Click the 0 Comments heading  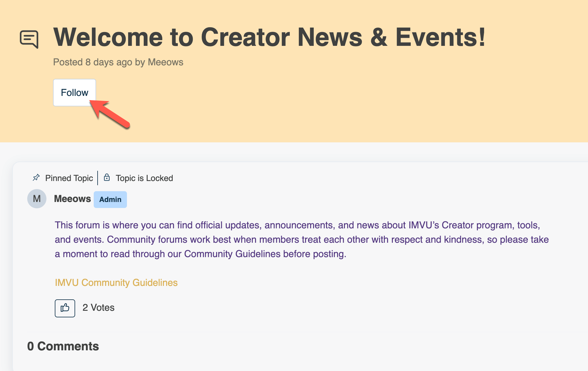click(63, 346)
